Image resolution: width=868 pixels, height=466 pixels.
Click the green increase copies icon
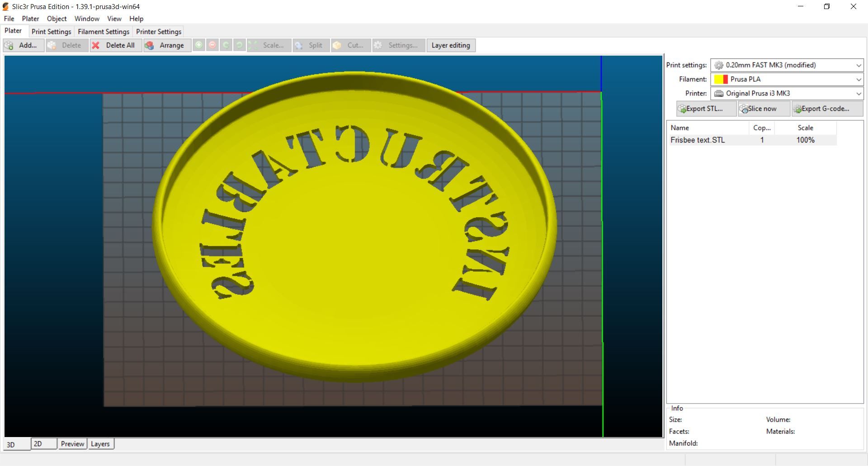[199, 45]
